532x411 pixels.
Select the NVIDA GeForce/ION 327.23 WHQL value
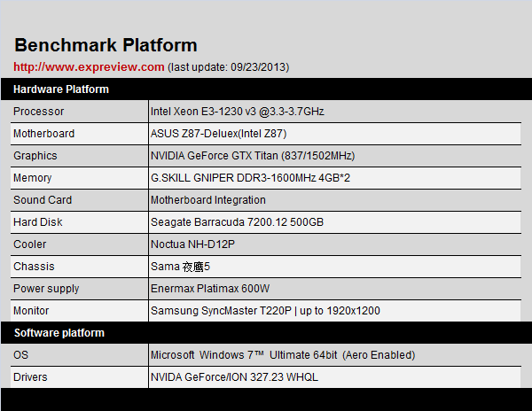point(234,377)
